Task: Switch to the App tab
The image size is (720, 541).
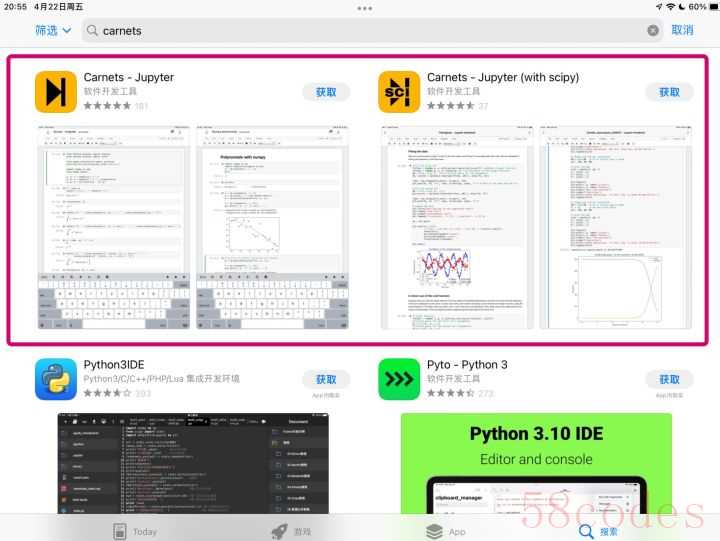Action: [445, 531]
